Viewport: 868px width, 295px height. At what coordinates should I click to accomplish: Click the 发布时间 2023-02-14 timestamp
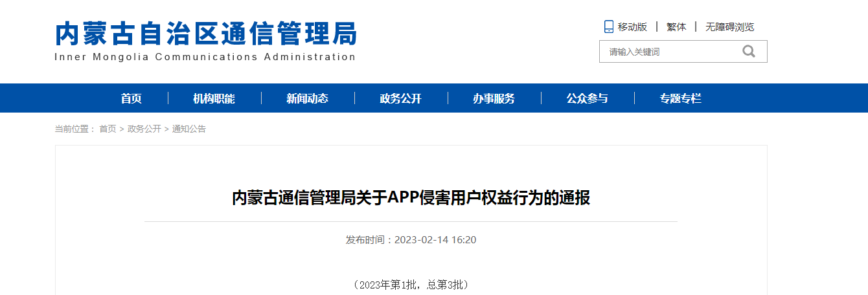point(411,240)
